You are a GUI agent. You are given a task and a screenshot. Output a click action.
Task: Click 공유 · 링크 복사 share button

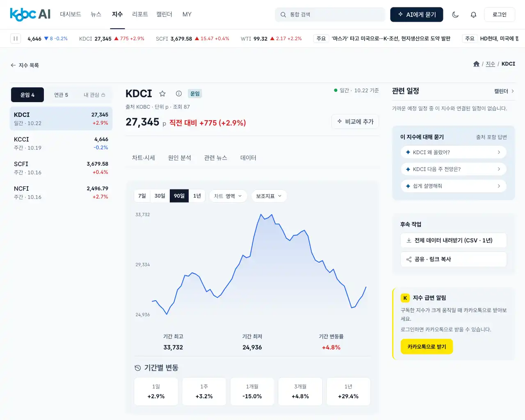(x=454, y=259)
